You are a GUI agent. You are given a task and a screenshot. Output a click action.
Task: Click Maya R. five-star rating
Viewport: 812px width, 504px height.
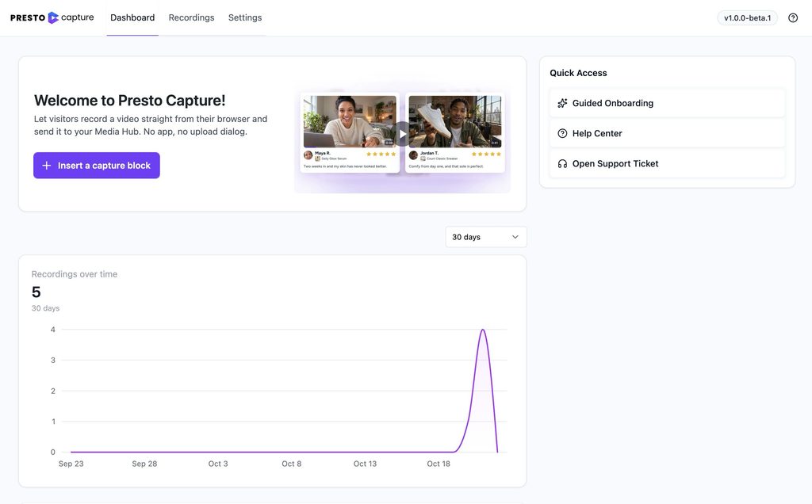pos(381,155)
